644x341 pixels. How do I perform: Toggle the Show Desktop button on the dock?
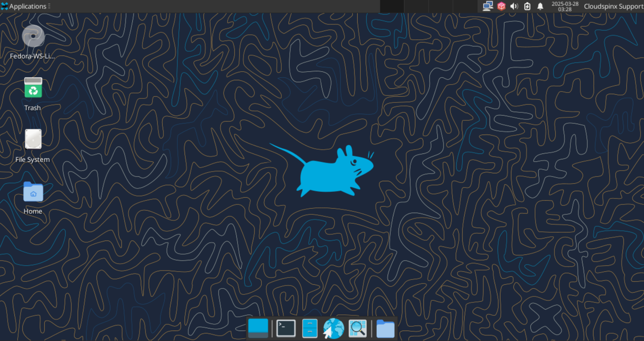258,328
